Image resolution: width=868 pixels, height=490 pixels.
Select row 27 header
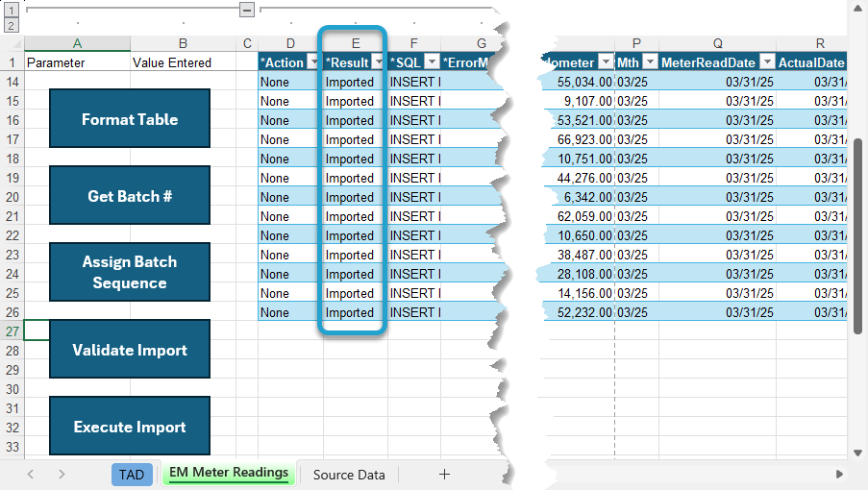(12, 331)
